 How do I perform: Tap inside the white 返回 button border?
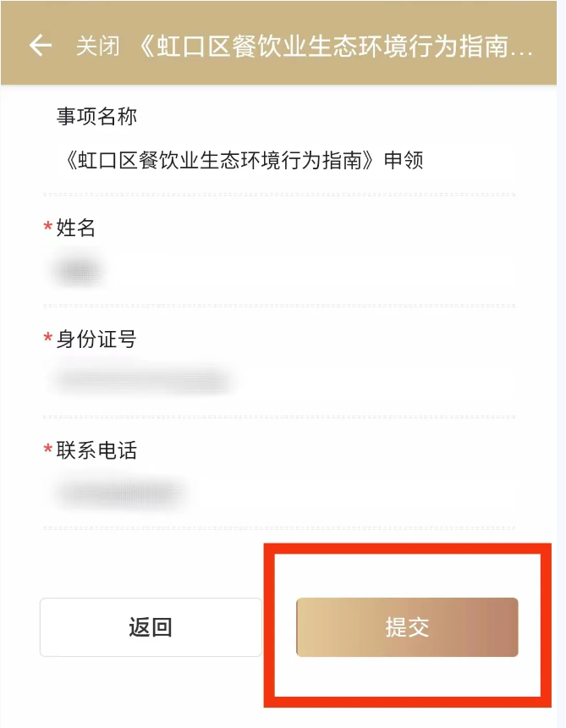[x=150, y=626]
